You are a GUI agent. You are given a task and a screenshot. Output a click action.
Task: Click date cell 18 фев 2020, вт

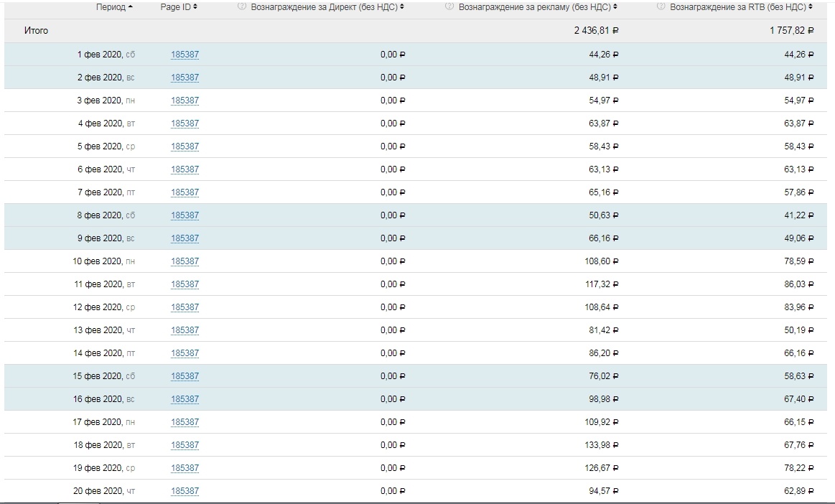104,444
